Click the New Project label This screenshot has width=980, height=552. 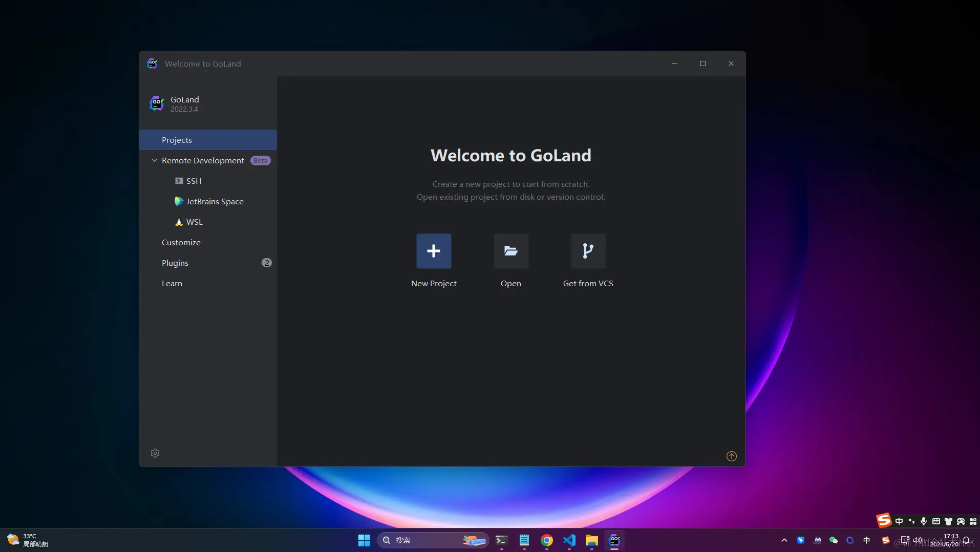[434, 283]
